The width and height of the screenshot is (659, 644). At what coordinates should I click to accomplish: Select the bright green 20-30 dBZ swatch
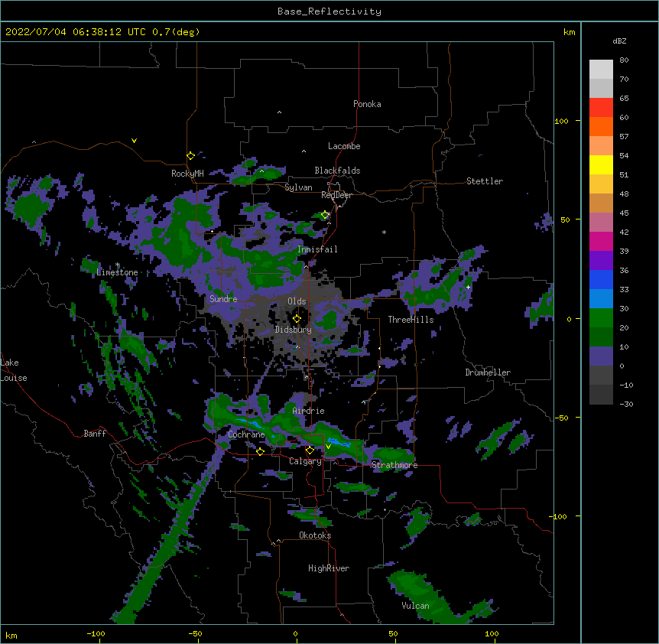(601, 318)
